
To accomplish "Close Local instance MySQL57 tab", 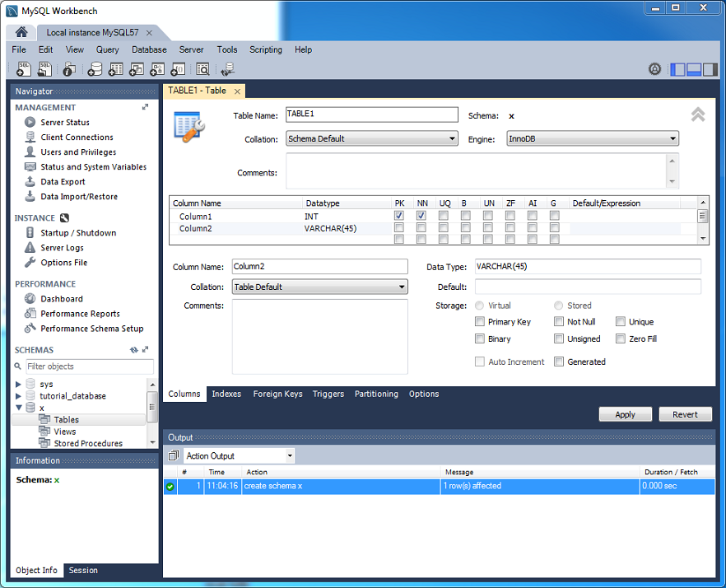I will (149, 33).
